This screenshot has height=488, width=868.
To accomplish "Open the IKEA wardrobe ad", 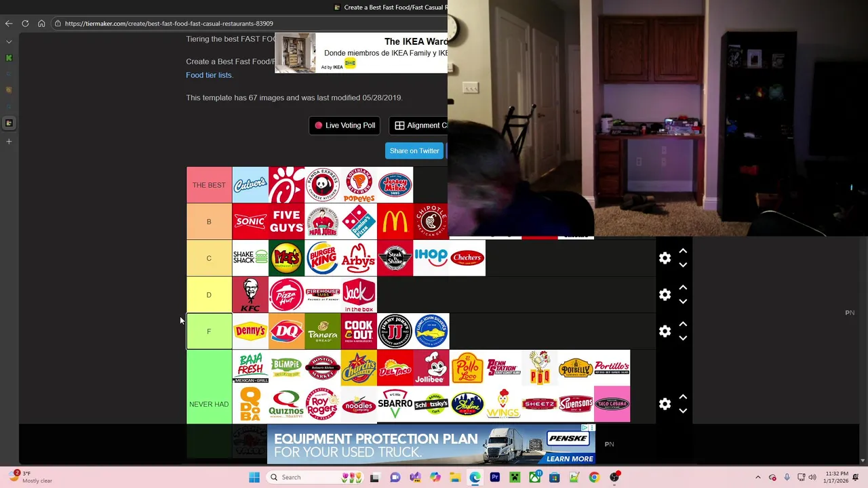I will (361, 53).
